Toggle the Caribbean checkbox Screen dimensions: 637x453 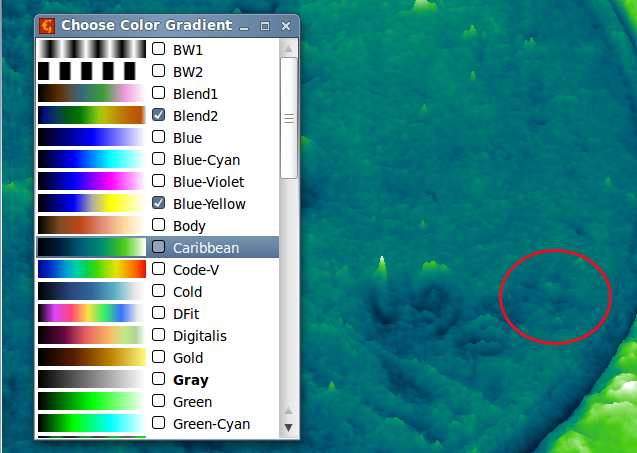[158, 247]
